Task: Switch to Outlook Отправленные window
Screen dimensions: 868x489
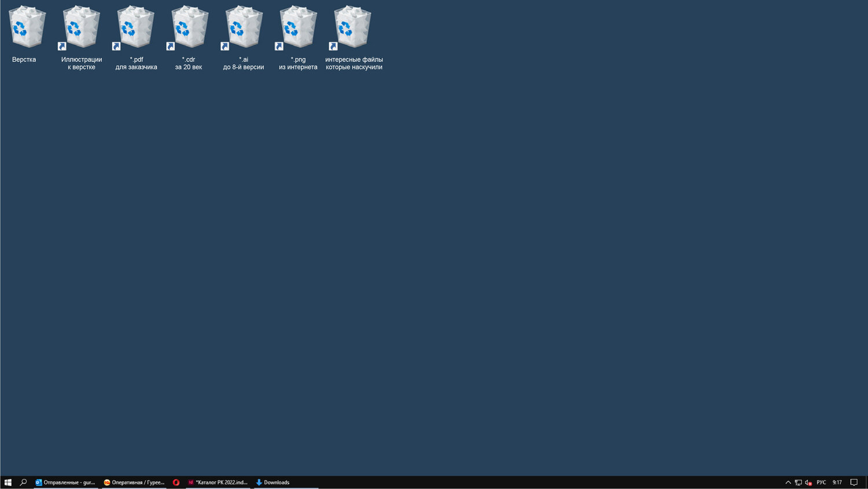Action: 65,482
